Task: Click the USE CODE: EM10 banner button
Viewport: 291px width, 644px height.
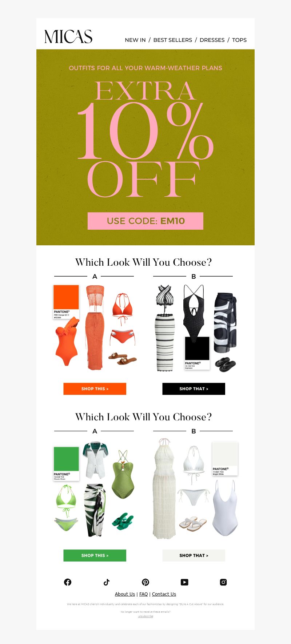Action: (x=145, y=221)
